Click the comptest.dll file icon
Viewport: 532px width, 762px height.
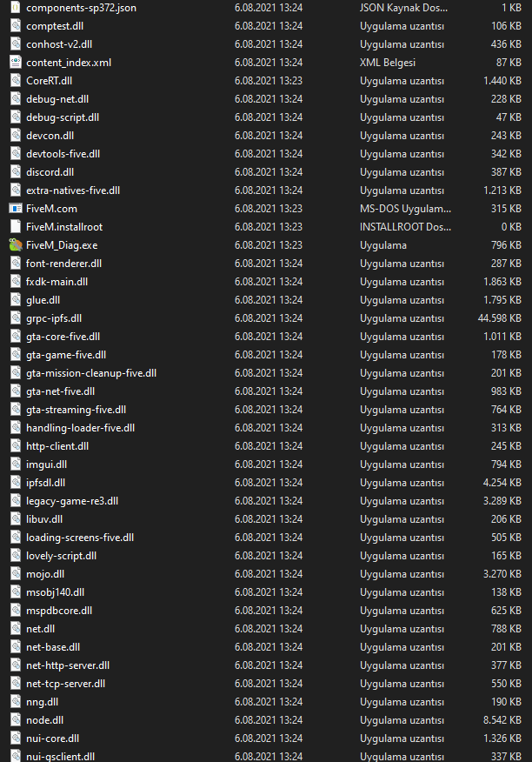16,26
